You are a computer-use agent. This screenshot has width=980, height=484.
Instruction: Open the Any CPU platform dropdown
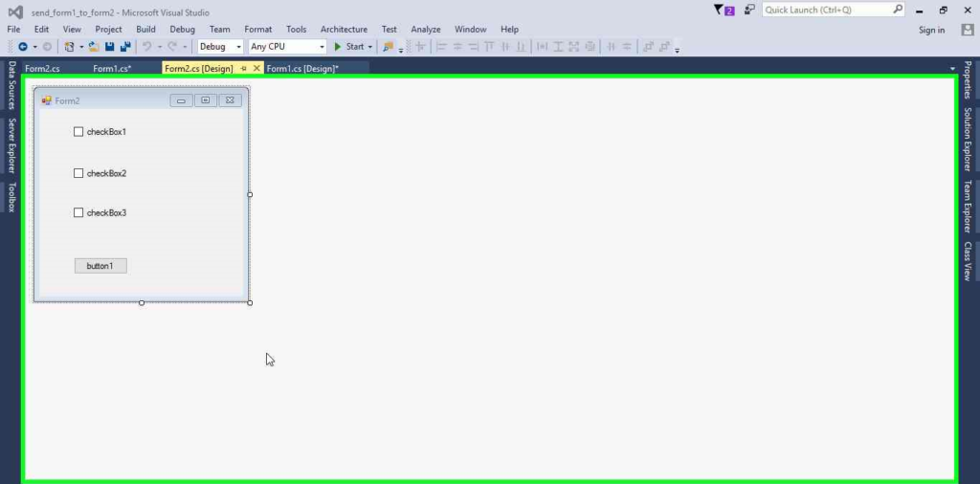click(x=322, y=47)
